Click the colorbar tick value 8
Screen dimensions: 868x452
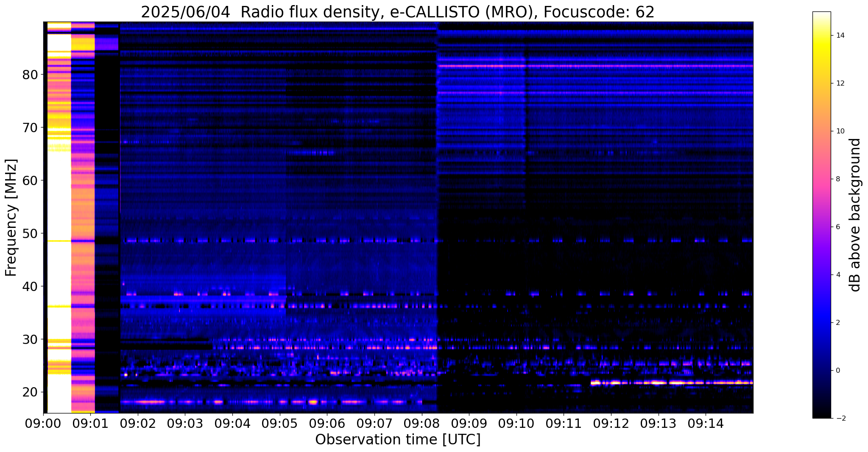(837, 179)
